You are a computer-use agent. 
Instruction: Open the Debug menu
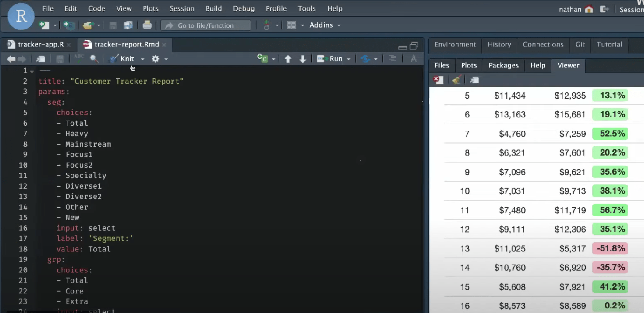click(x=244, y=9)
